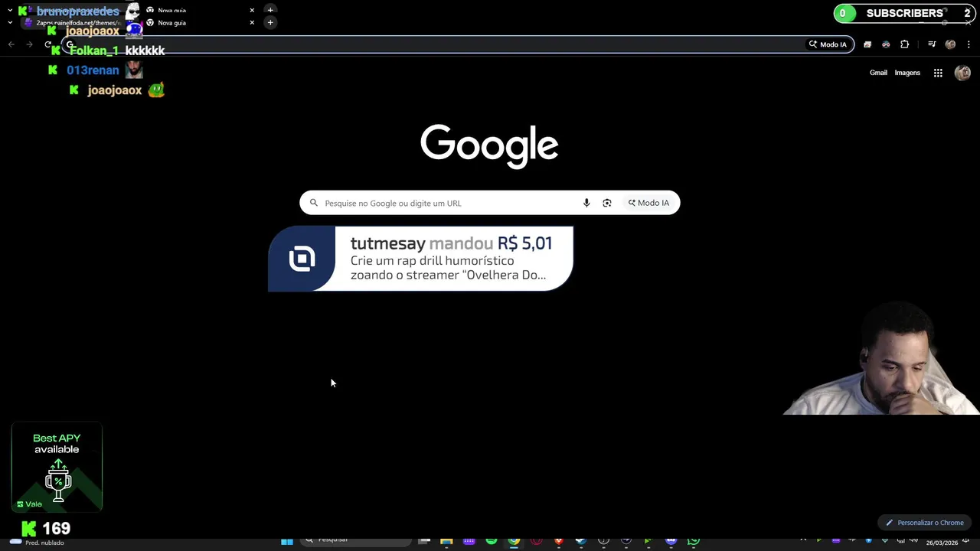Click the taskbar date 26/03/2026

pyautogui.click(x=942, y=543)
